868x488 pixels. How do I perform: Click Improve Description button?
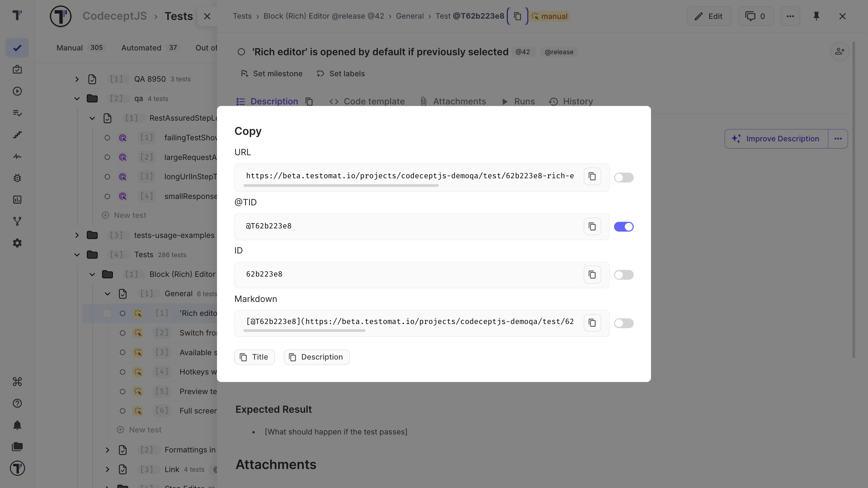coord(776,139)
